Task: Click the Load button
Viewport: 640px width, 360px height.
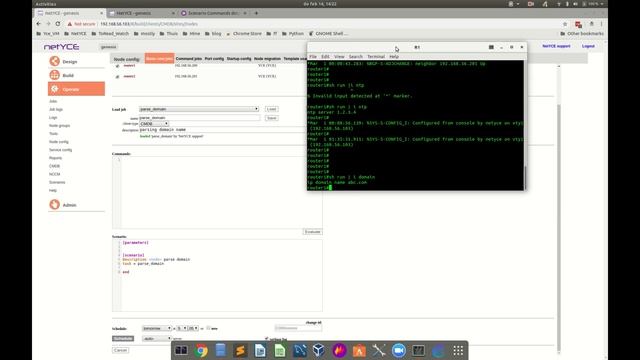Action: (x=271, y=109)
